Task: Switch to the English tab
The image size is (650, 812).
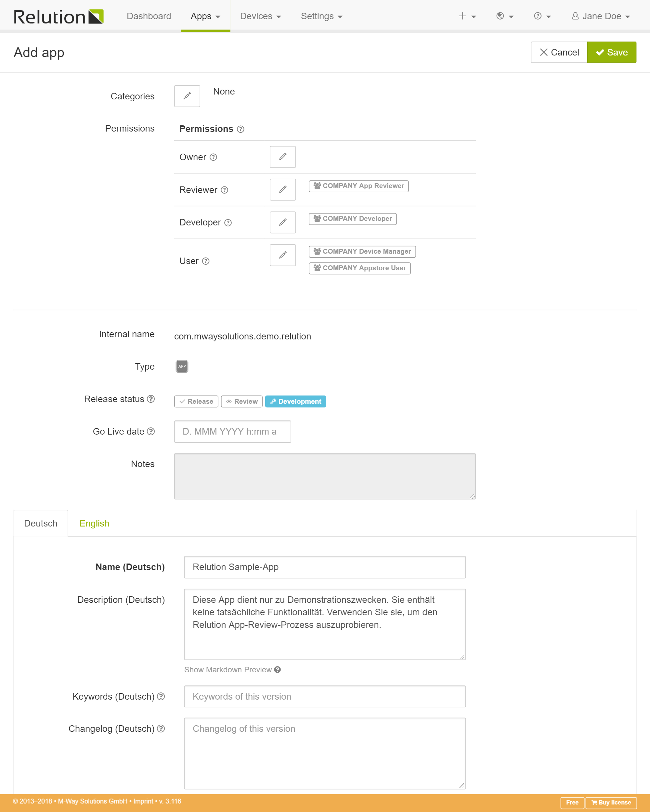Action: [x=94, y=523]
